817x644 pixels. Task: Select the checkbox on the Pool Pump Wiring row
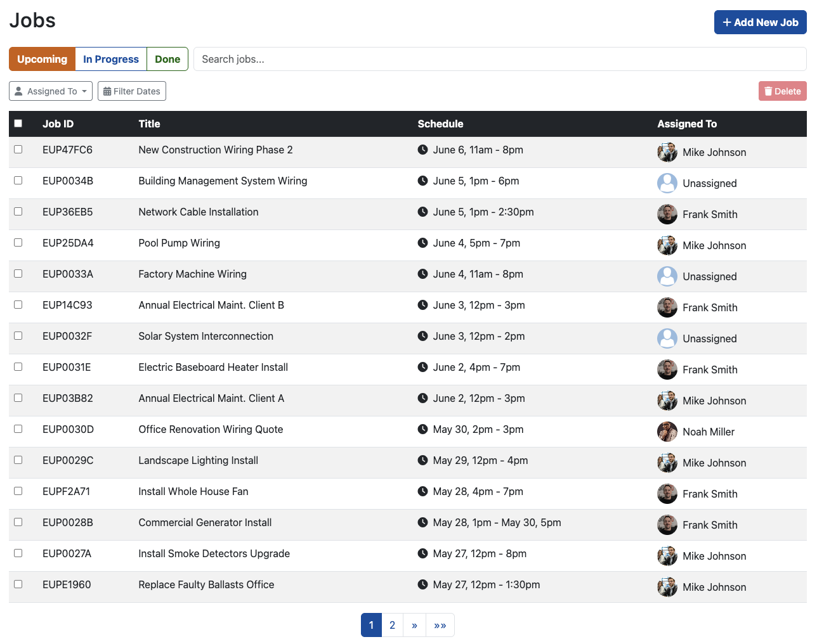pyautogui.click(x=18, y=242)
